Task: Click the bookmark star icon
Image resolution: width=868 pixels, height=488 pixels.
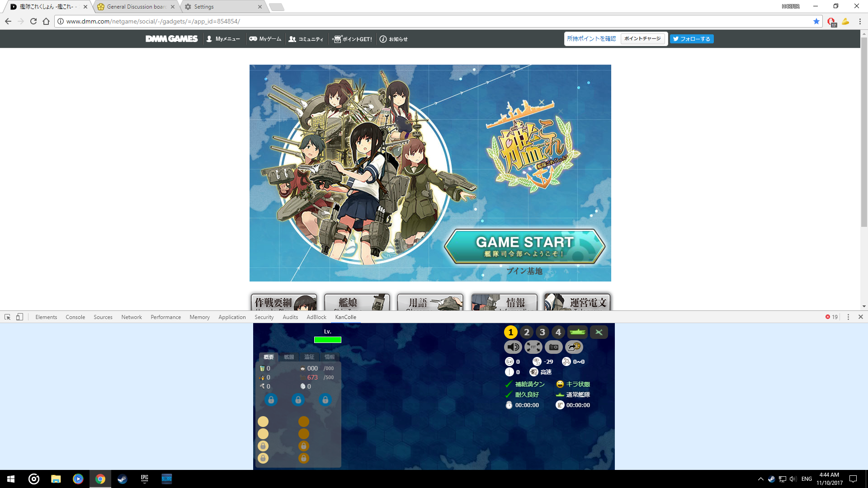Action: click(x=816, y=21)
